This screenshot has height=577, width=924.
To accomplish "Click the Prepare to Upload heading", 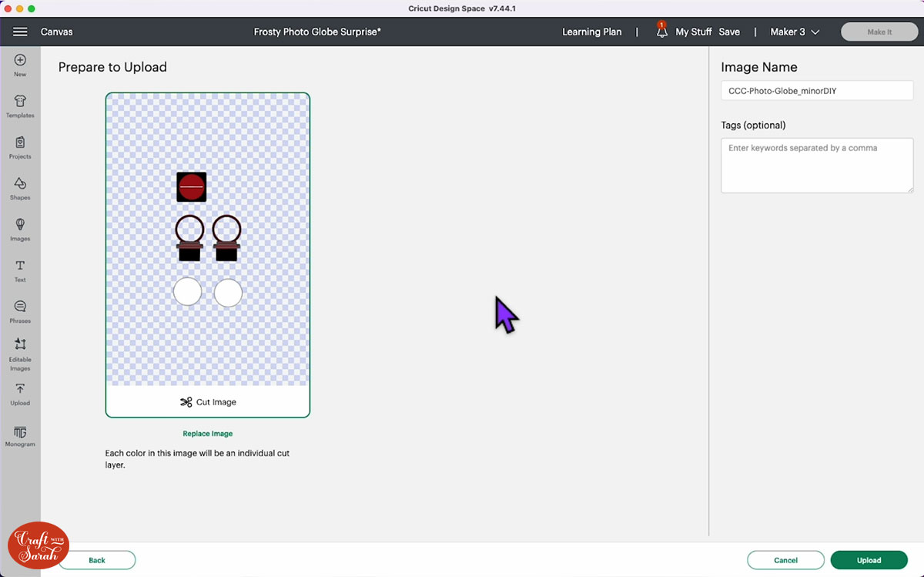I will pyautogui.click(x=112, y=67).
